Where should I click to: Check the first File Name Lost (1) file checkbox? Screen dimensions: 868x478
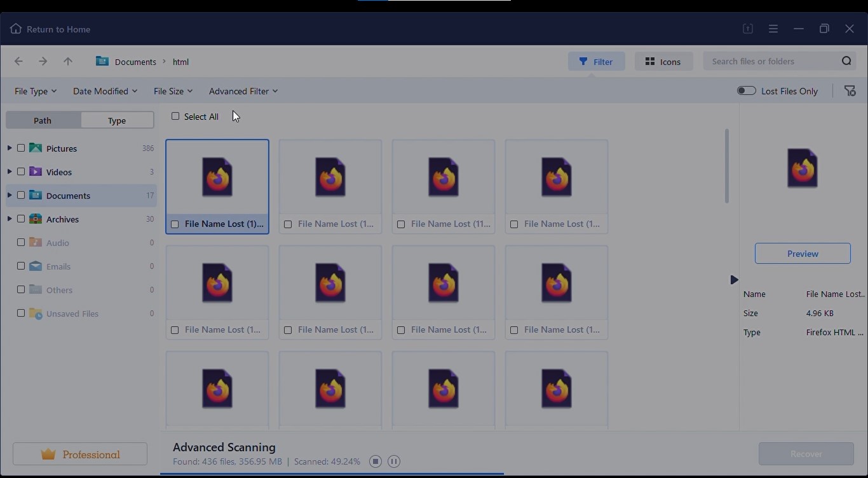(x=175, y=224)
